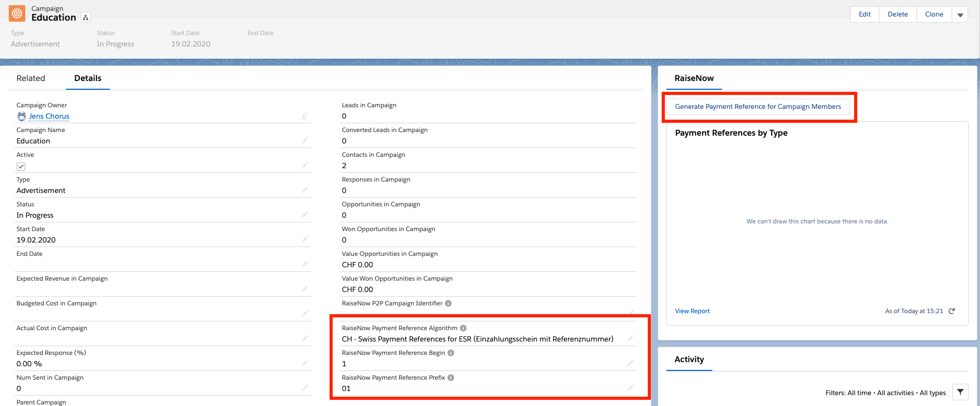Edit Type Advertisement pencil icon

305,190
